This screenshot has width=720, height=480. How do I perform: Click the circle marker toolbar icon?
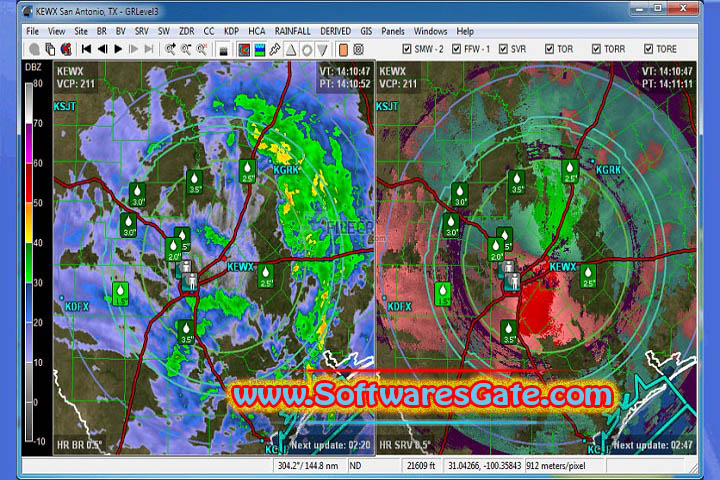(307, 50)
